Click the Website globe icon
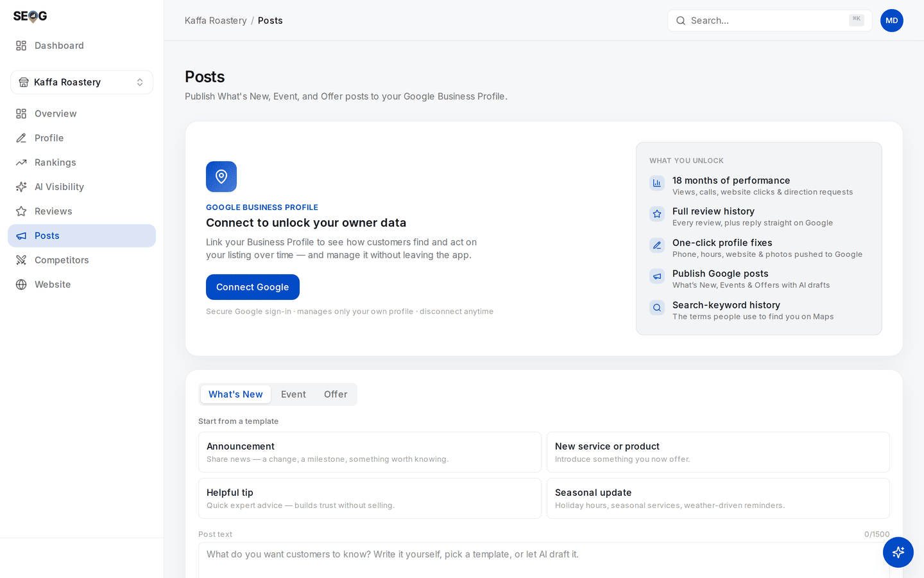This screenshot has height=578, width=924. [x=21, y=285]
